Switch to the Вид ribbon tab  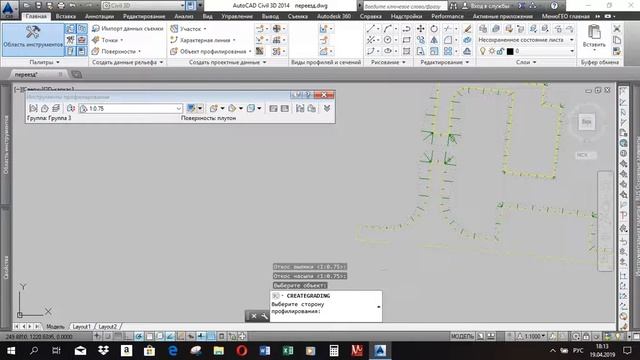[207, 16]
